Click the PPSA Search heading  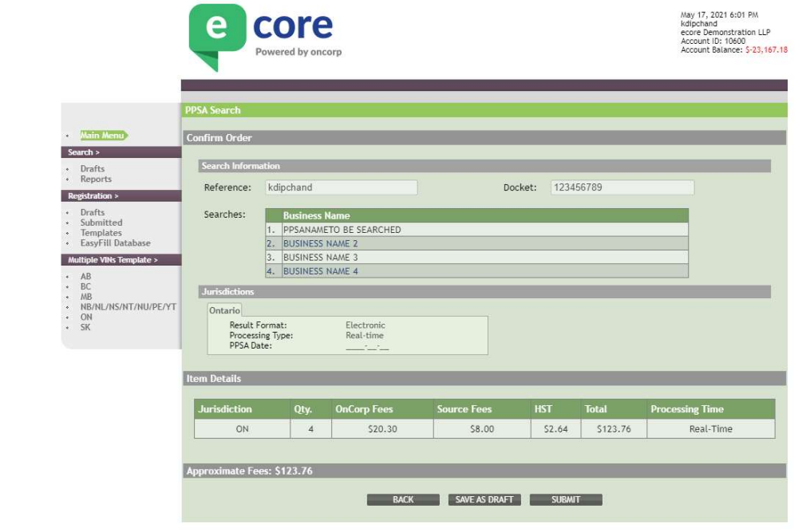coord(213,110)
